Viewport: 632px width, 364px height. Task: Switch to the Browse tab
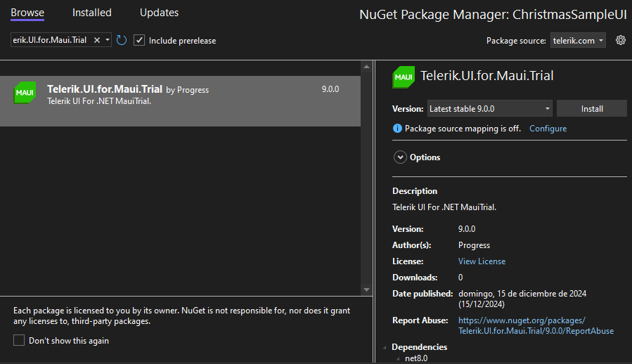[27, 13]
